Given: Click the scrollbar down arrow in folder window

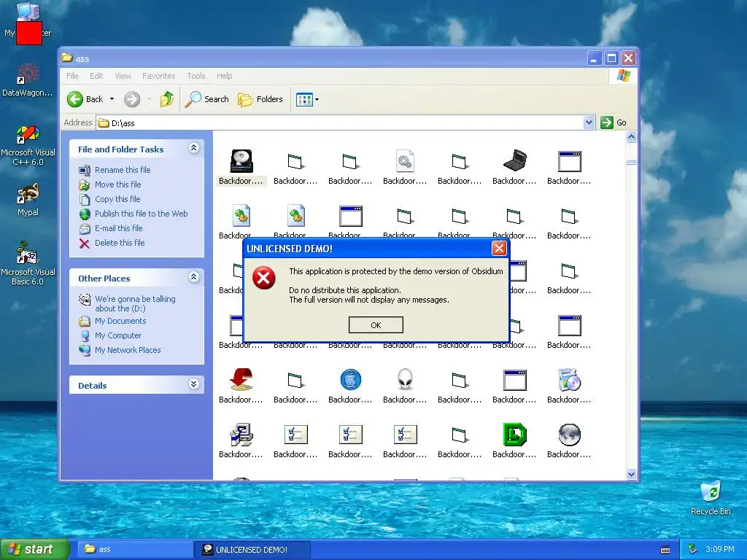Looking at the screenshot, I should pos(631,474).
